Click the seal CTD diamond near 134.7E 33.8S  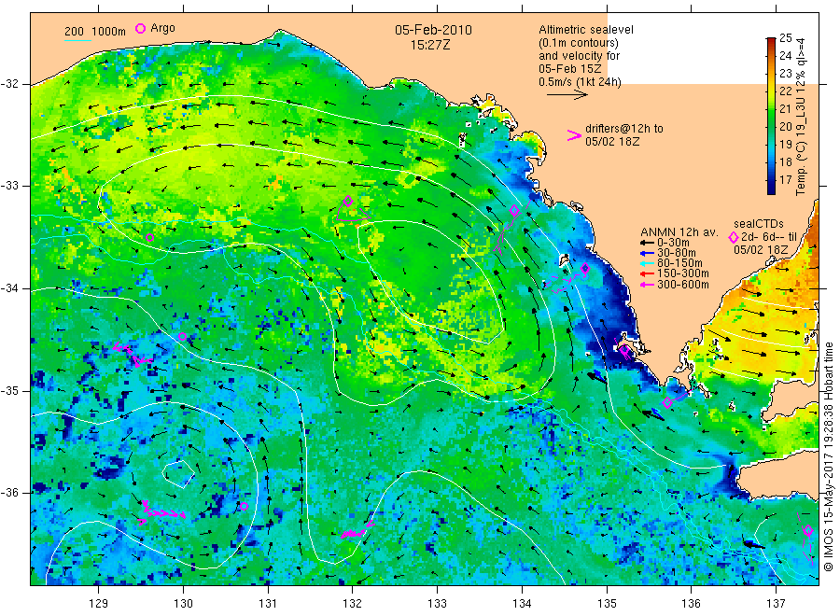[585, 269]
